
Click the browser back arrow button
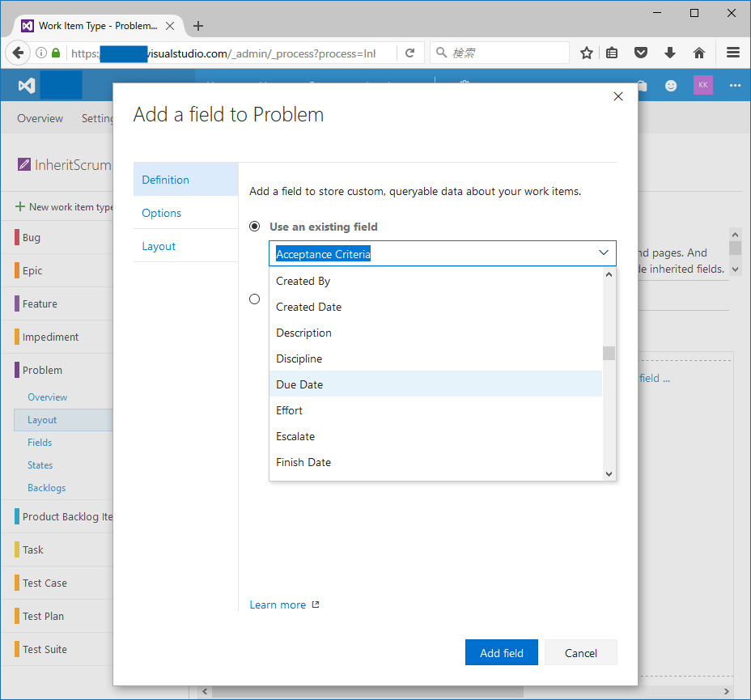[18, 53]
